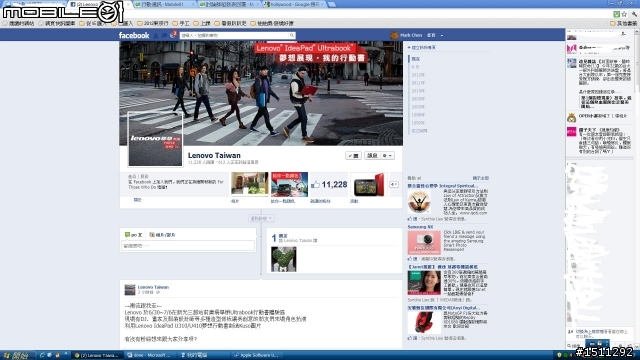
Task: Click the search magnifier icon
Action: click(x=291, y=36)
